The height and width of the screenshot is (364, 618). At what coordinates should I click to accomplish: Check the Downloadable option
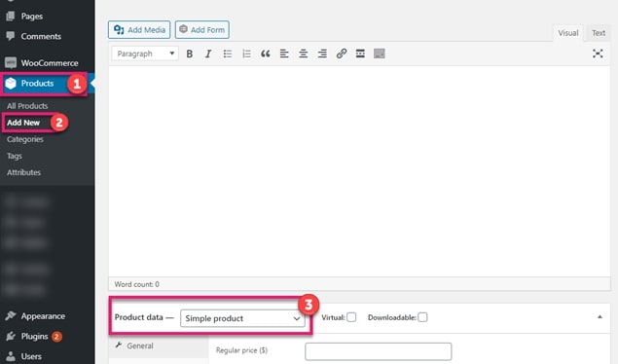click(422, 317)
